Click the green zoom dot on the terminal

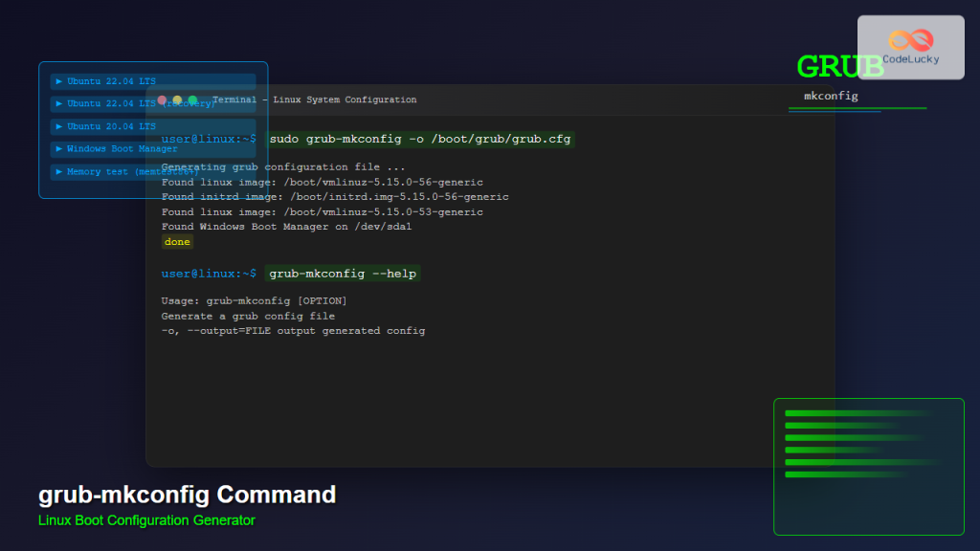(192, 99)
